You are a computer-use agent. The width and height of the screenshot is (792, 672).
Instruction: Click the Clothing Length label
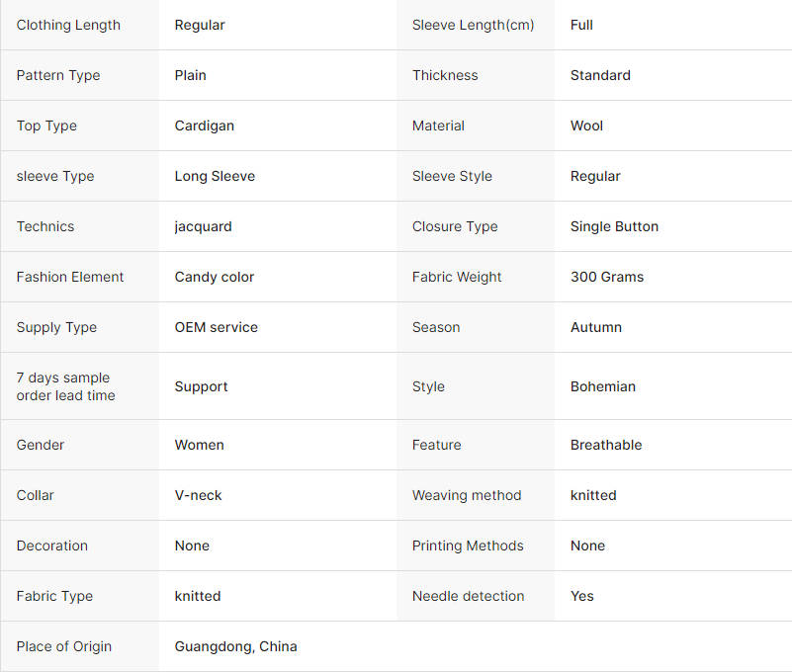click(68, 26)
